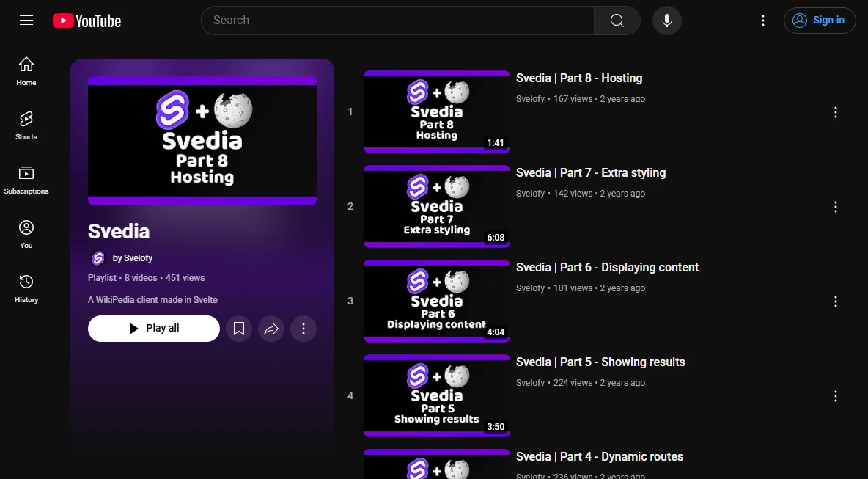Open Shorts from the sidebar
The height and width of the screenshot is (479, 868).
point(26,125)
